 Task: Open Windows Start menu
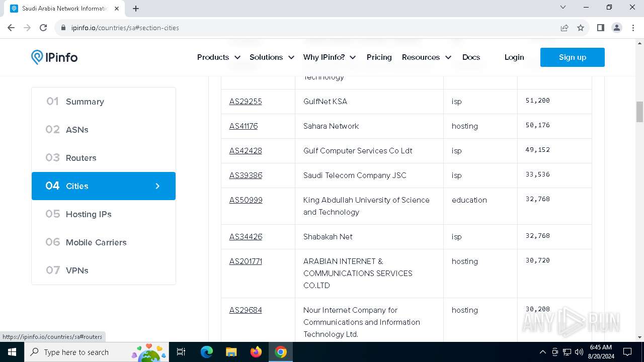(x=12, y=352)
